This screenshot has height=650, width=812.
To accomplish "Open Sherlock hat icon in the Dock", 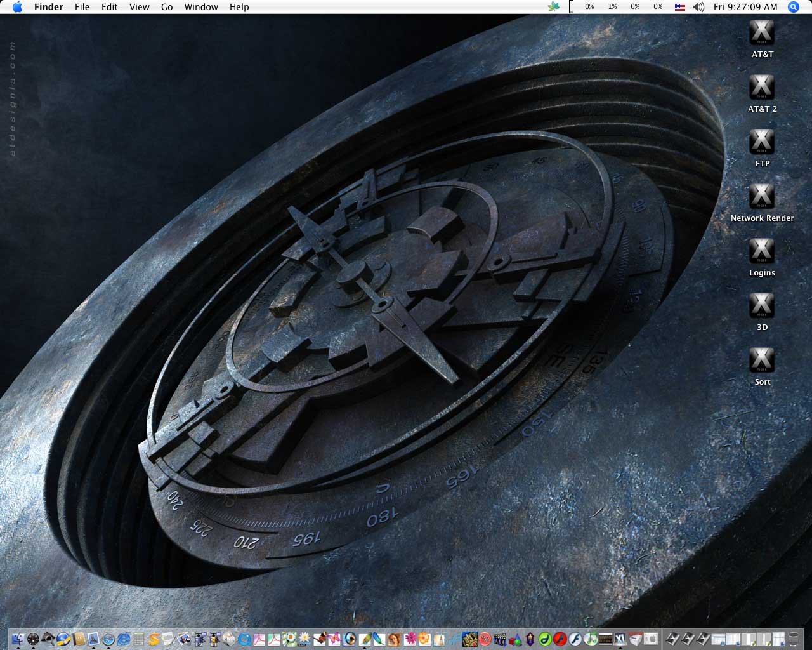I will point(48,639).
